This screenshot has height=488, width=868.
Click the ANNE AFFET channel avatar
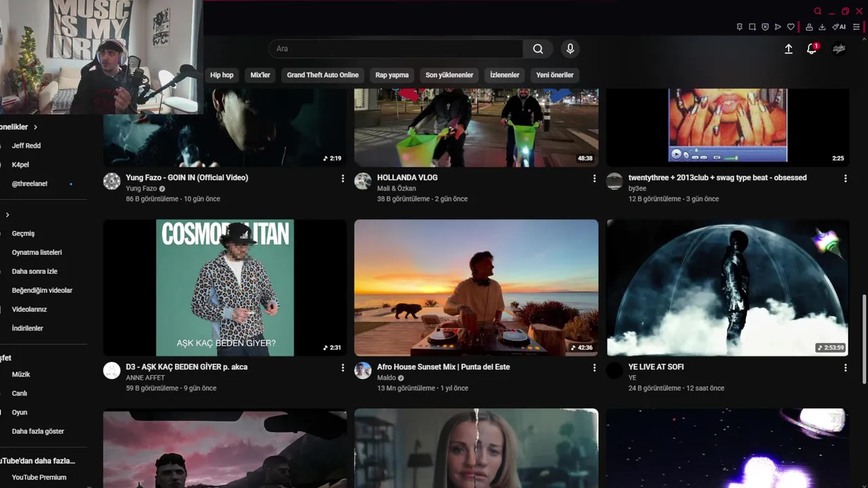coord(112,370)
